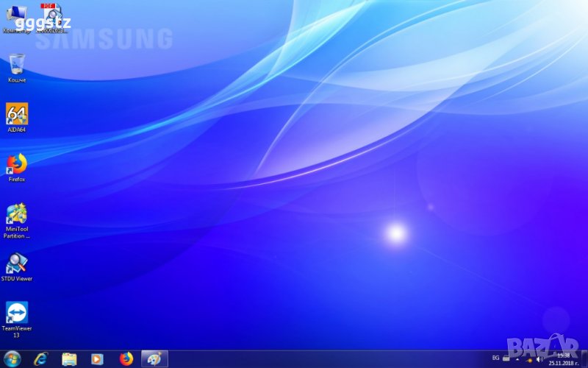Open the PDF file on the desktop
The height and width of the screenshot is (368, 588).
pyautogui.click(x=51, y=15)
